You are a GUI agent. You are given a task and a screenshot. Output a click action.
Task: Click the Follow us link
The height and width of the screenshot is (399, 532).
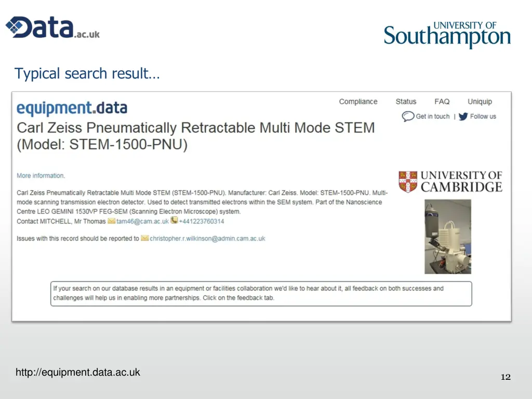click(483, 116)
